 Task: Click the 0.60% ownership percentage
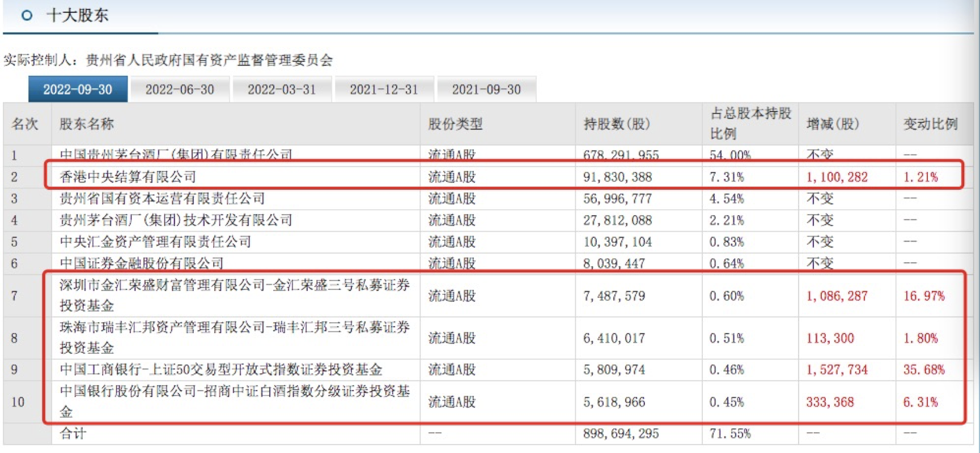727,296
